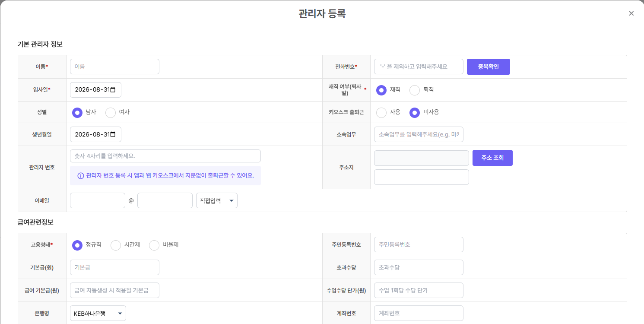Focus the 주민등록번호 input field
The width and height of the screenshot is (644, 324).
419,245
